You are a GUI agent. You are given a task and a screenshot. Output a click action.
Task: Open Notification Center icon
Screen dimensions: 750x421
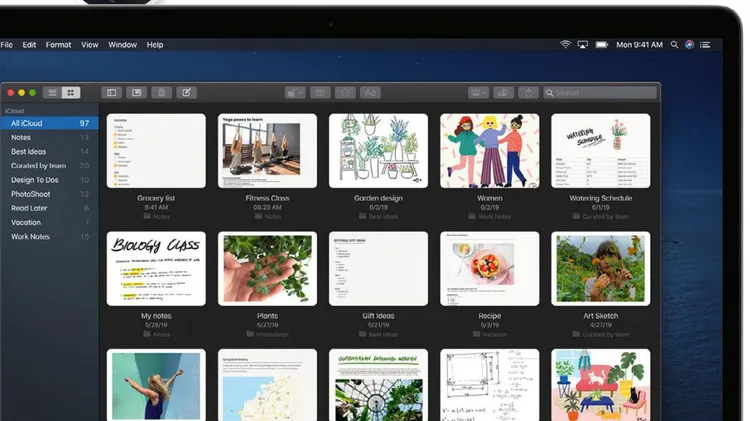(705, 44)
